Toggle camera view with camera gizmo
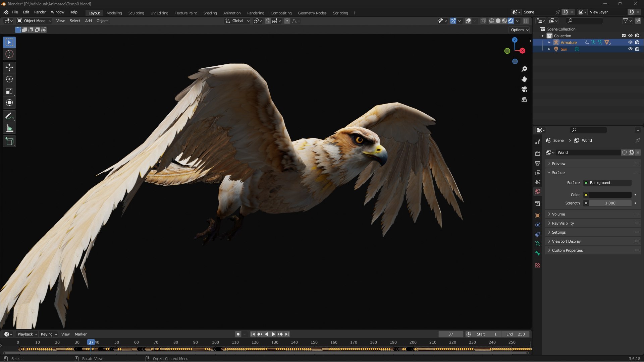 pos(524,89)
